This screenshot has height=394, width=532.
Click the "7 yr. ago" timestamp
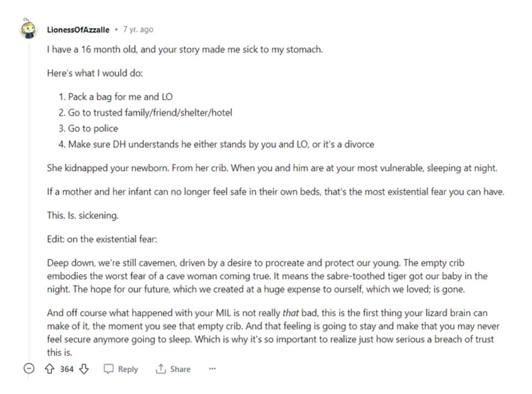pos(138,29)
